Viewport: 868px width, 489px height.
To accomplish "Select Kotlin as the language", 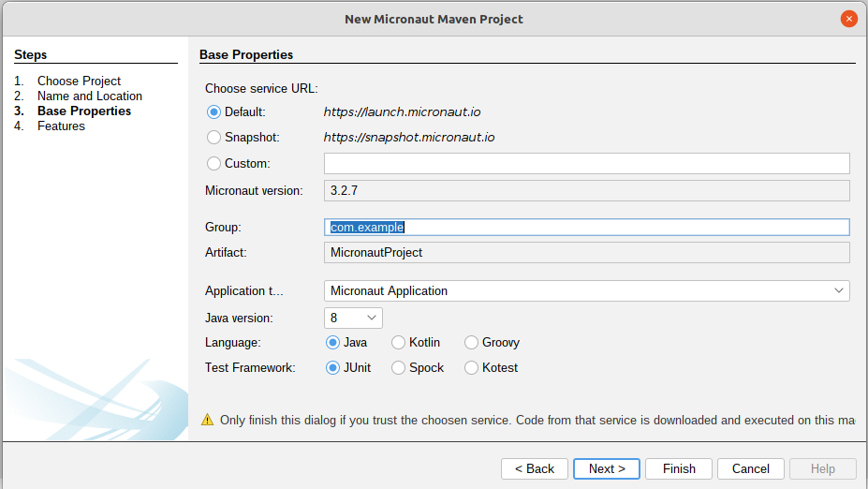I will click(399, 343).
